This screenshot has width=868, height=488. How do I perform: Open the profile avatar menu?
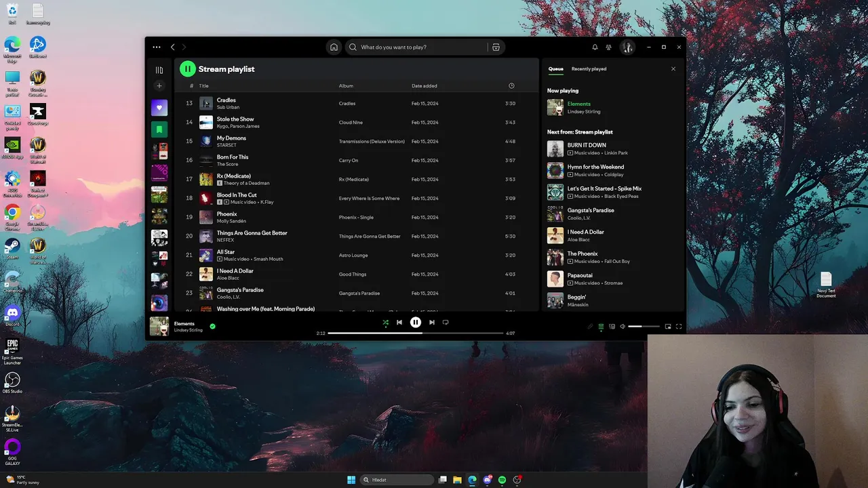click(627, 47)
